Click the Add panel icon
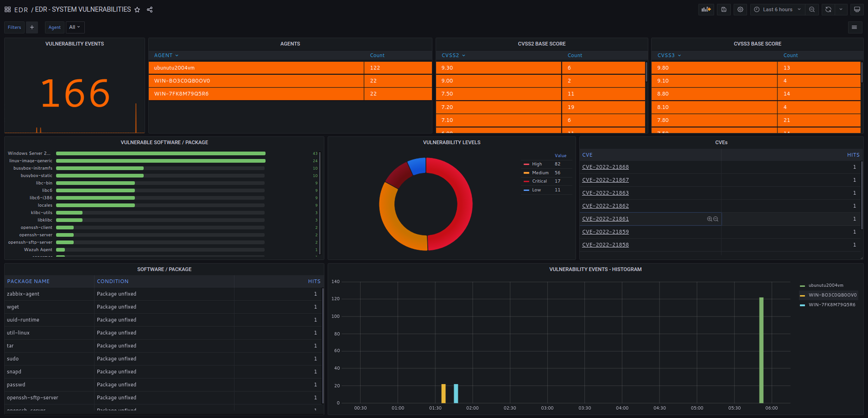Screen dimensions: 868x418 point(706,9)
